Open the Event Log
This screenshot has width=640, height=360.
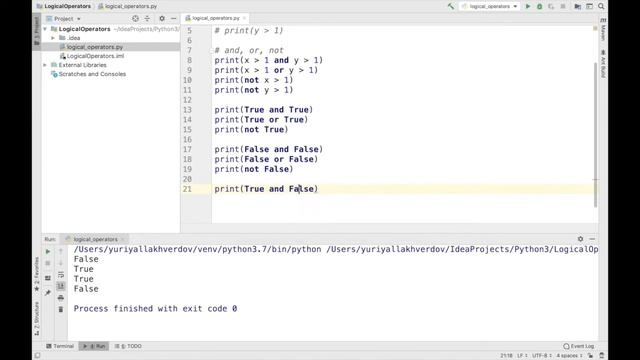click(579, 346)
